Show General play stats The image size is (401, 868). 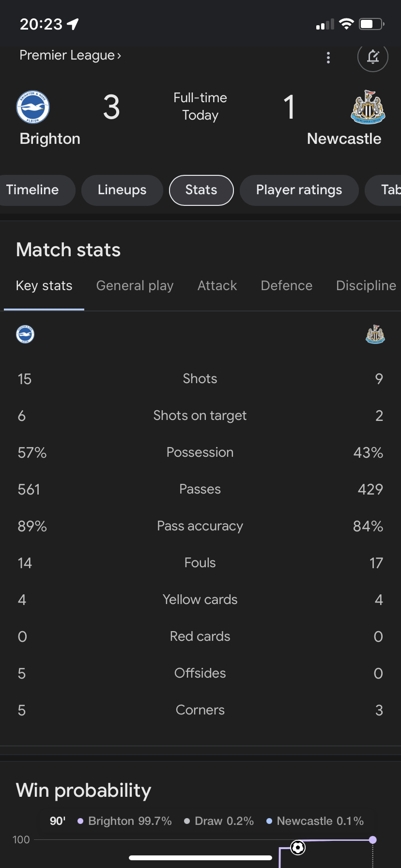click(135, 286)
